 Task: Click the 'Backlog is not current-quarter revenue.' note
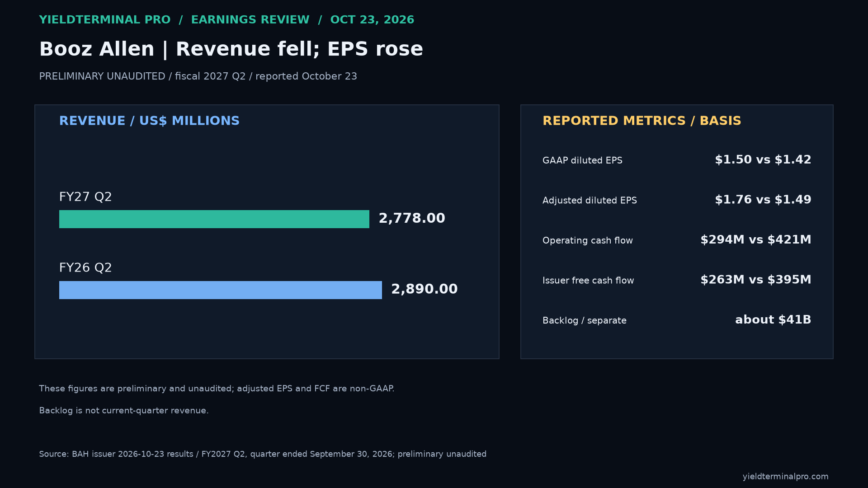click(124, 411)
